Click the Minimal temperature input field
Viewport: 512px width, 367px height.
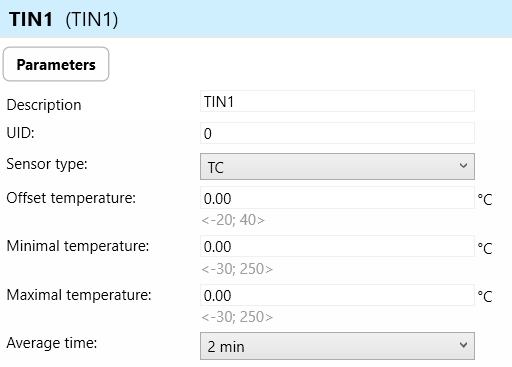(337, 246)
